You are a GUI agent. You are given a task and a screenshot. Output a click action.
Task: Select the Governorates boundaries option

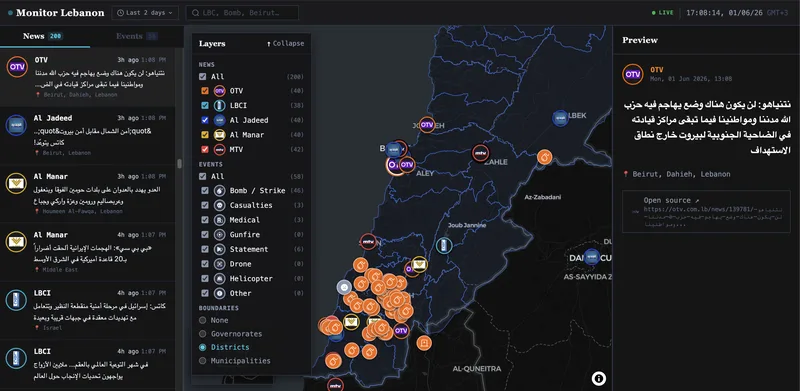point(203,334)
